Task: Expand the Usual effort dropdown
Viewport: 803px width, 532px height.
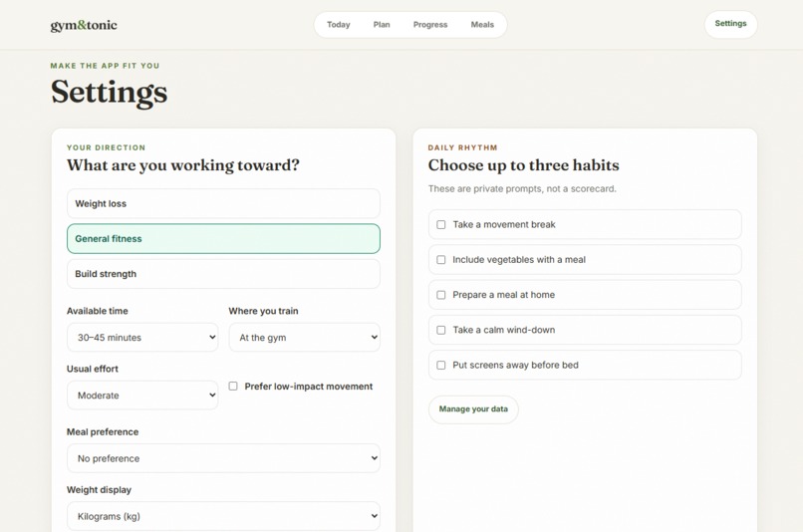Action: click(142, 396)
